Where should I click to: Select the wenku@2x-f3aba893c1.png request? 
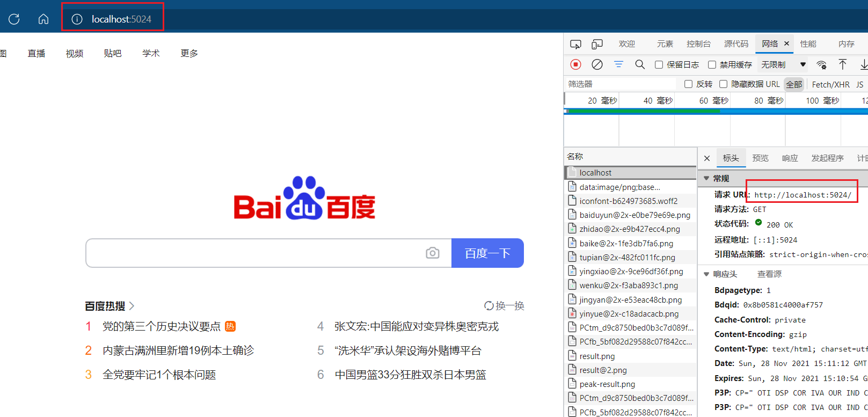pyautogui.click(x=630, y=286)
